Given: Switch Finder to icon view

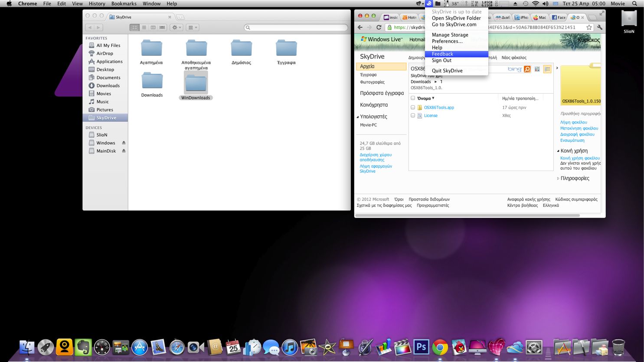Looking at the screenshot, I should (134, 27).
